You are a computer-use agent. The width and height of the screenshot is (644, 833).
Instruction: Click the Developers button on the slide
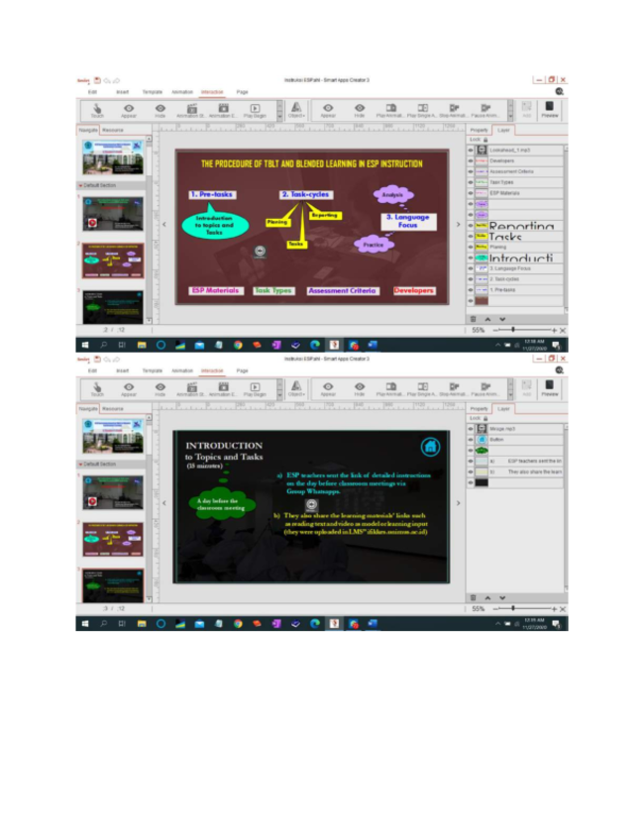(414, 290)
